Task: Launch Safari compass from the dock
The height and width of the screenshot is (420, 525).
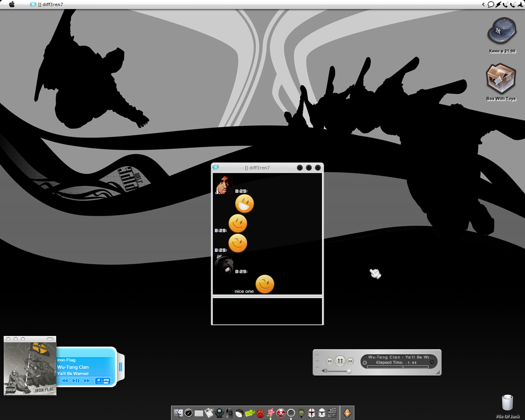Action: pos(189,413)
